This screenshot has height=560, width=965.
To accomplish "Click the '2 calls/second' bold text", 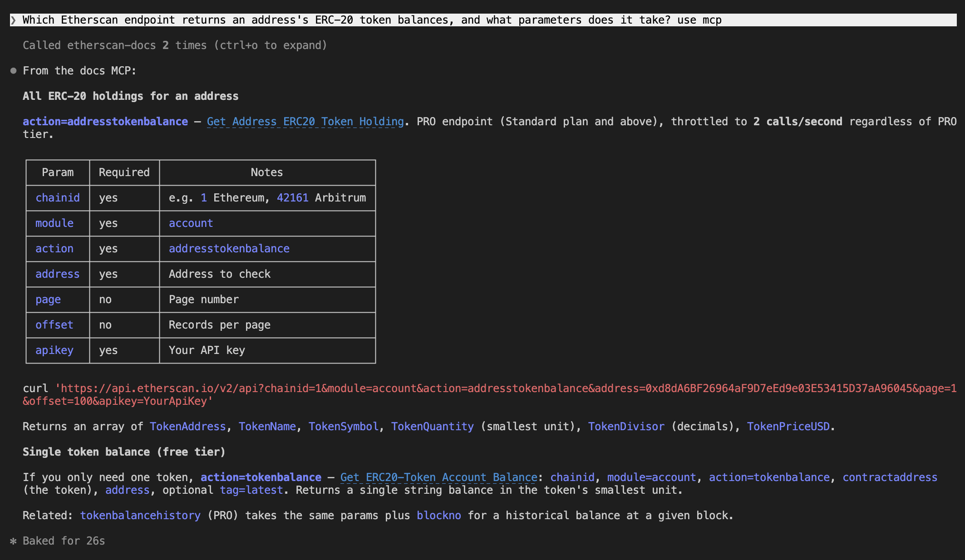I will click(x=798, y=122).
